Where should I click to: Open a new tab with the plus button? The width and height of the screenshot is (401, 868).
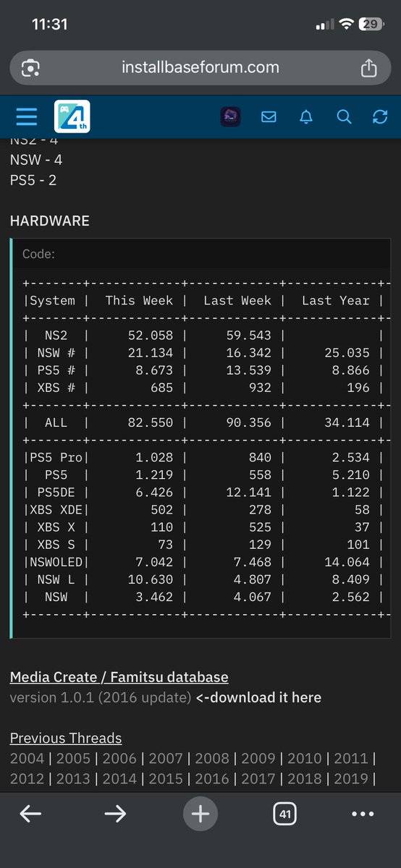[200, 814]
